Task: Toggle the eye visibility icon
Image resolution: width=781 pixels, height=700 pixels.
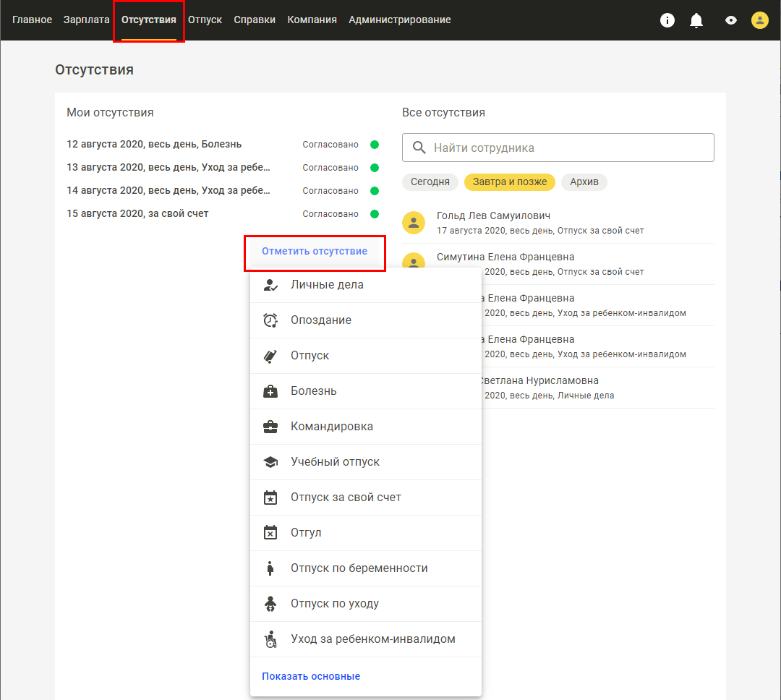Action: pyautogui.click(x=731, y=20)
